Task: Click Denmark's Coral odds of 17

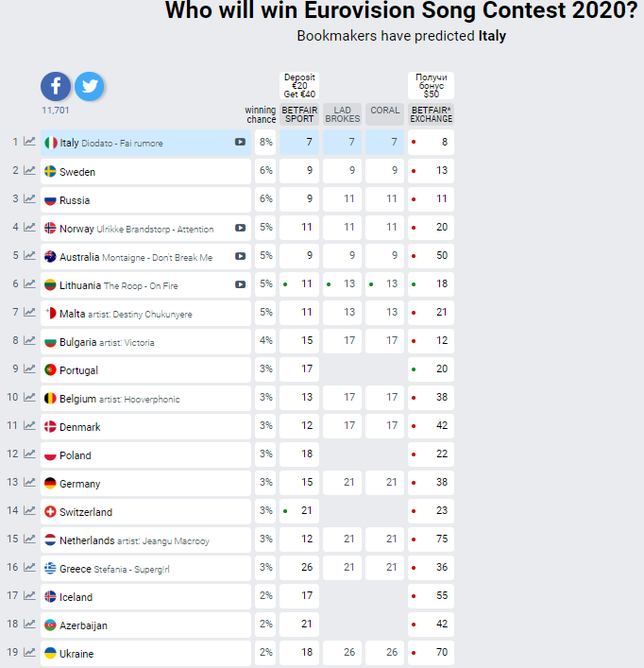Action: tap(384, 425)
